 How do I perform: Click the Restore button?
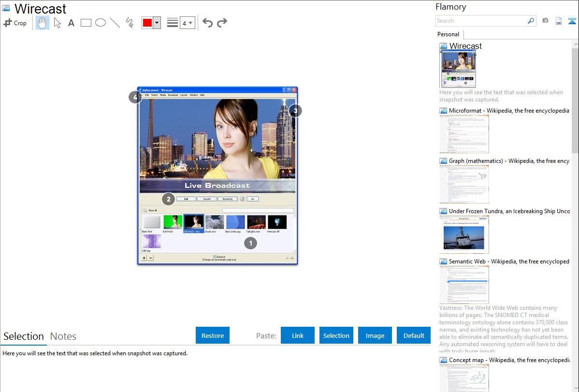[213, 335]
